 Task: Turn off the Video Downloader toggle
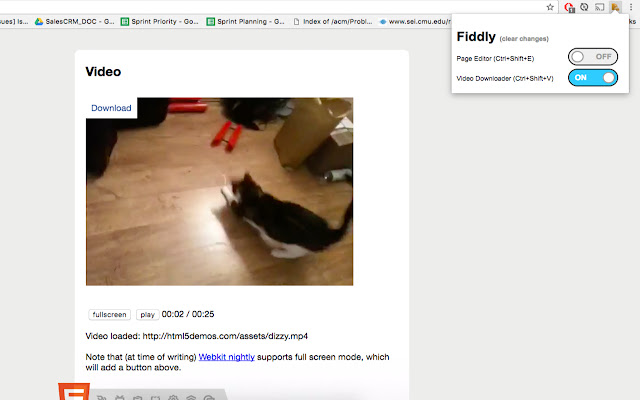[593, 78]
